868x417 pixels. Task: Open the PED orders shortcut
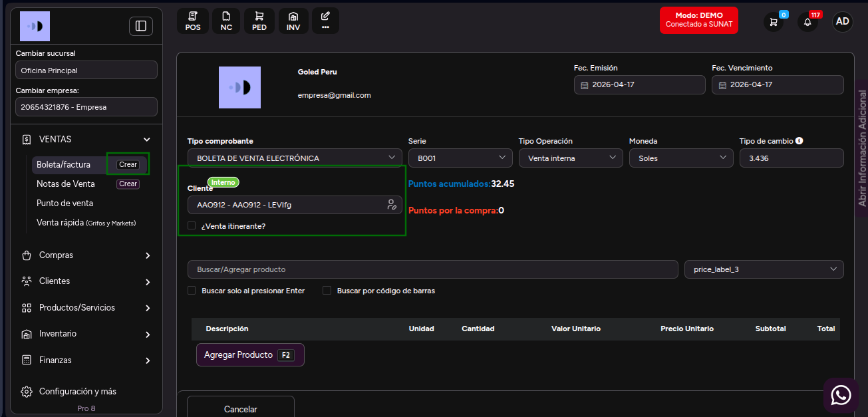tap(259, 21)
